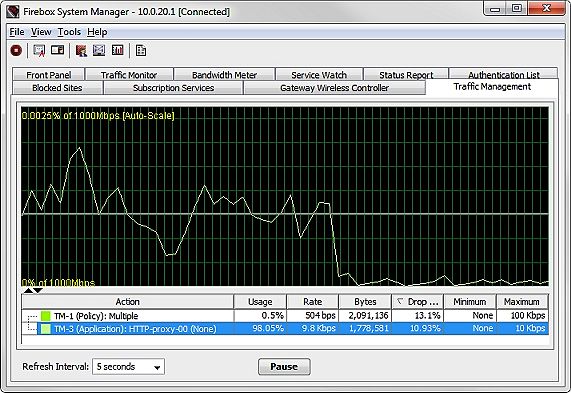Viewport: 571px width, 393px height.
Task: Click the HostWatch toolbar icon
Action: click(x=58, y=50)
